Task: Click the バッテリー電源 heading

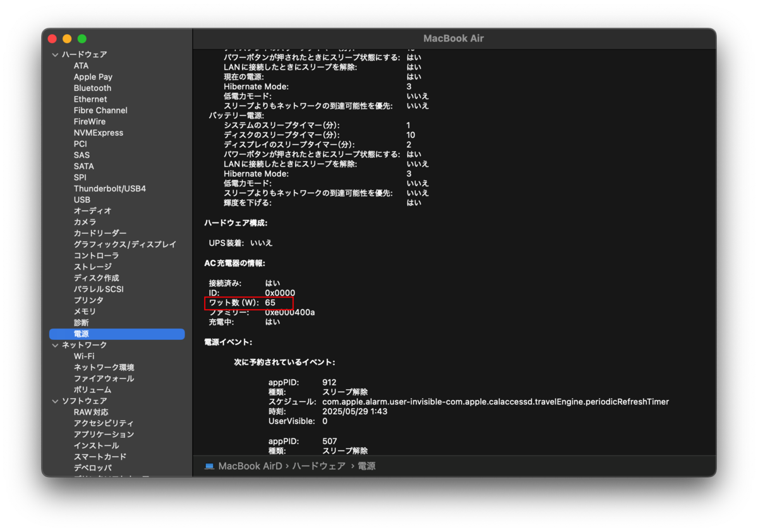Action: pos(236,116)
